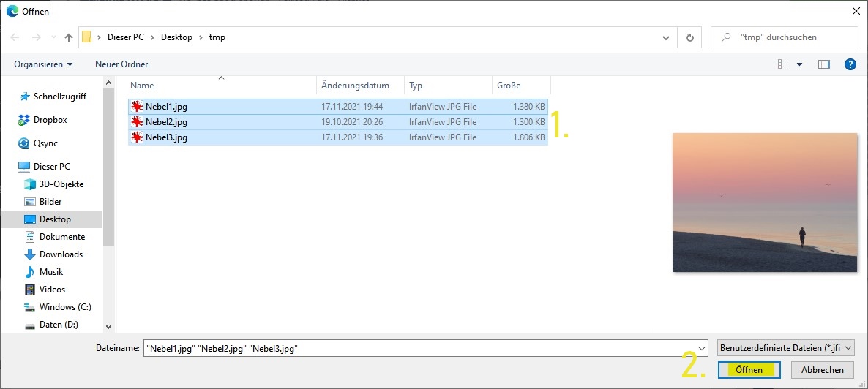Click the Dropbox icon in sidebar

point(24,120)
